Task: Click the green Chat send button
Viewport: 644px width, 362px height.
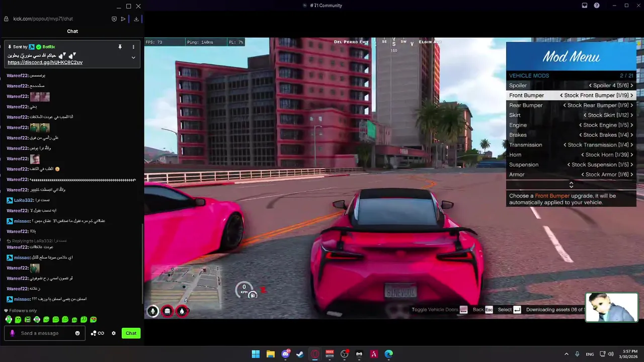Action: click(x=131, y=333)
